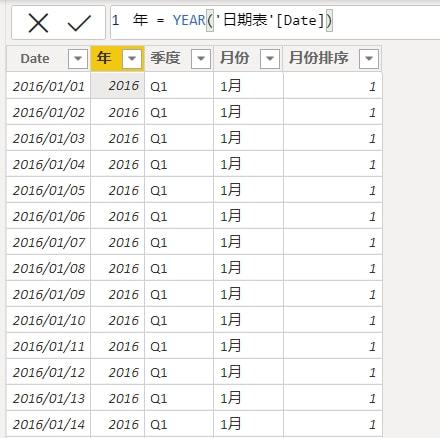
Task: Select the Date column header
Action: point(35,59)
